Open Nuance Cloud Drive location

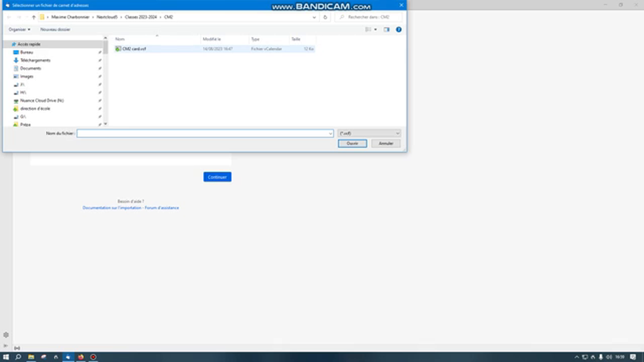tap(41, 101)
